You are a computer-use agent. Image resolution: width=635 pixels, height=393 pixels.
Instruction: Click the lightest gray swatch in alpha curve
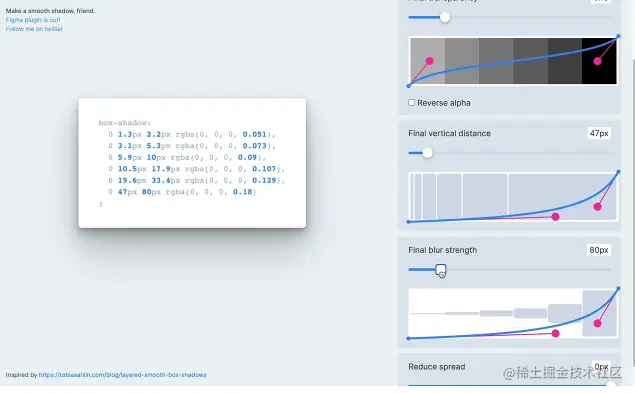click(428, 61)
